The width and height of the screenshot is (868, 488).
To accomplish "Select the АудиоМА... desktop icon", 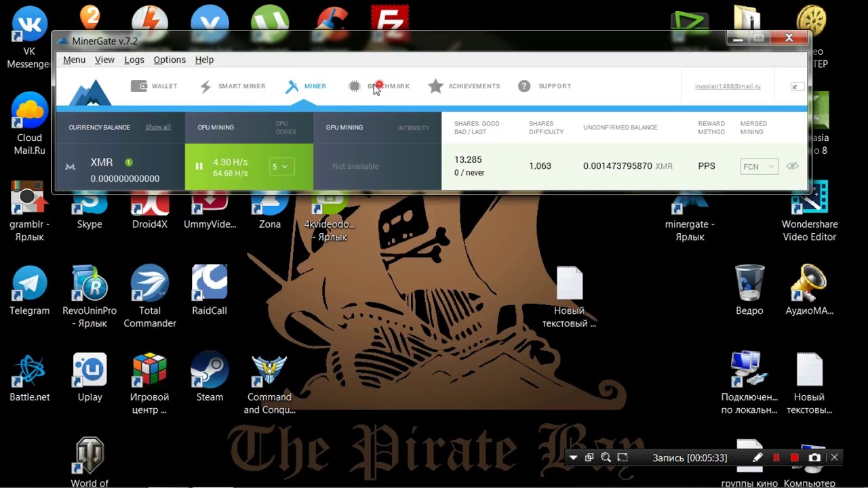I will click(x=810, y=290).
